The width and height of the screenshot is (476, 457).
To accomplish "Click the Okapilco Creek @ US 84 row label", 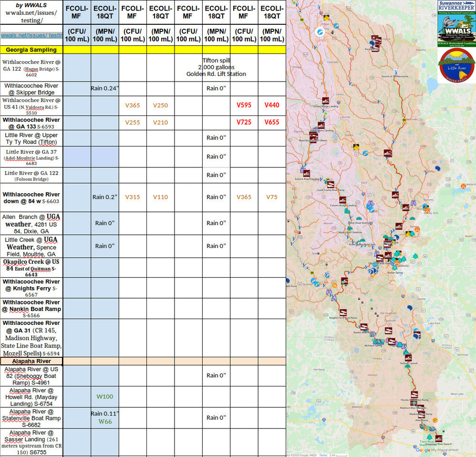I will coord(31,268).
